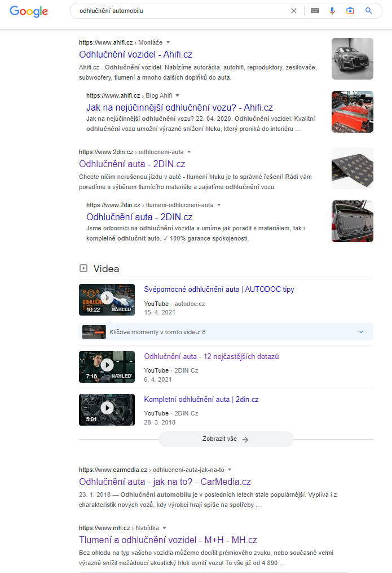392x573 pixels.
Task: Open Kompletní odhlučnění auta 2din.cz link
Action: coord(201,400)
